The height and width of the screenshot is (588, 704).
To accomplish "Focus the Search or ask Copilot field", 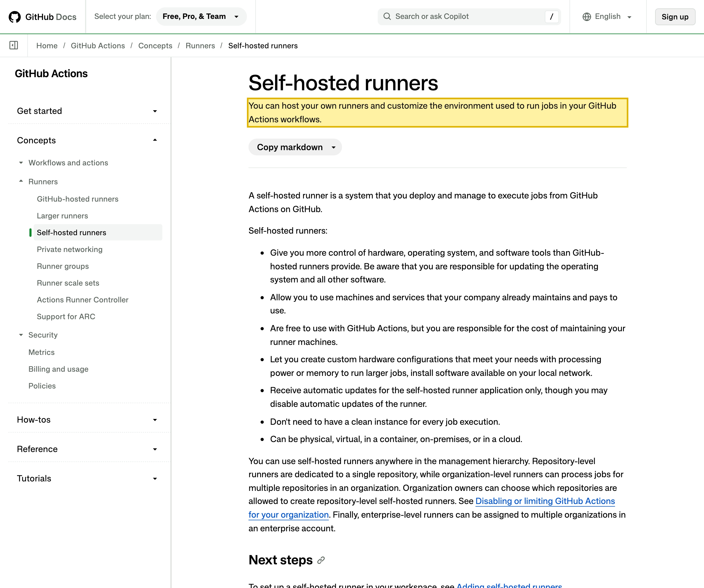I will 469,17.
